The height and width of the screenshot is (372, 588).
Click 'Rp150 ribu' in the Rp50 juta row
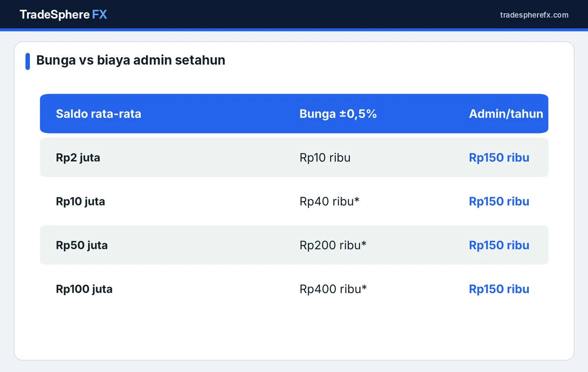pyautogui.click(x=499, y=245)
